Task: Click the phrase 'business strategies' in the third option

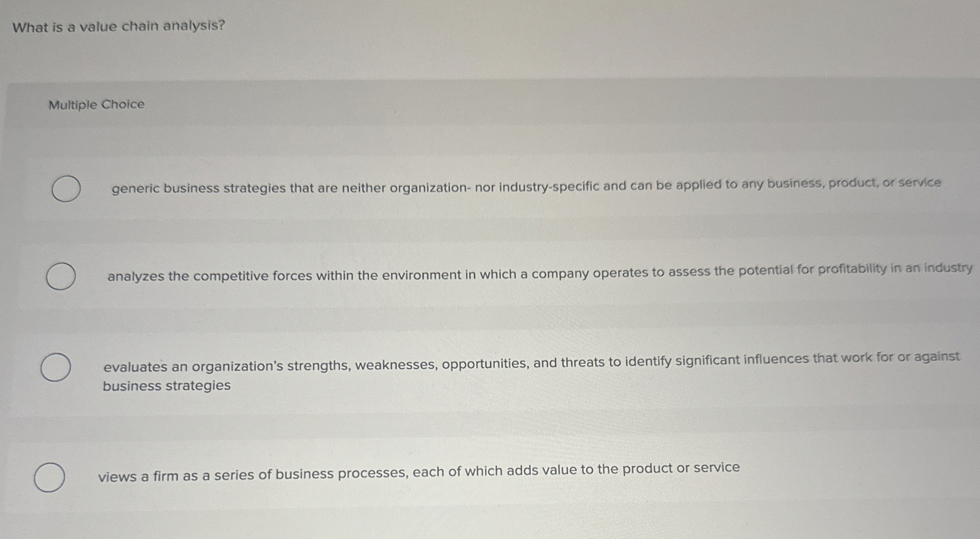Action: (166, 384)
